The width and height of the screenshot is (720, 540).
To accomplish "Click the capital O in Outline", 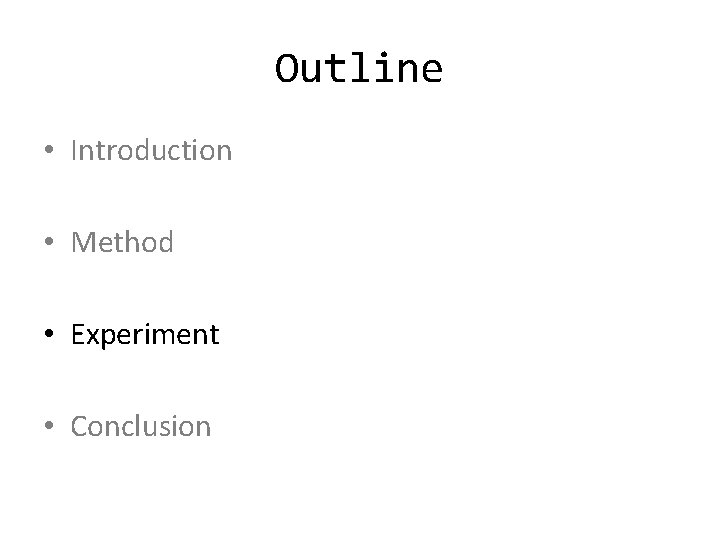I will [x=286, y=69].
